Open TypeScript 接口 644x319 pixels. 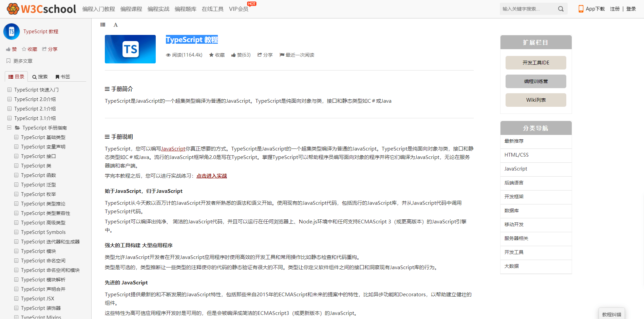(38, 156)
